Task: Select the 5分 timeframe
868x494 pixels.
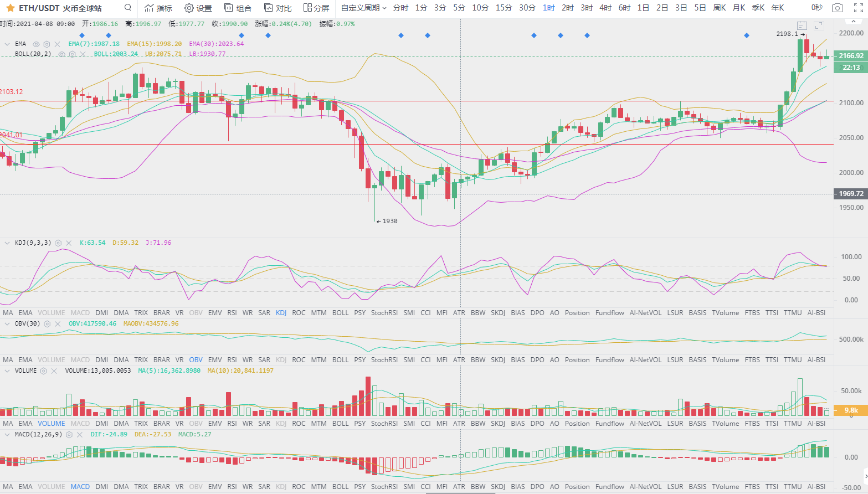Action: [x=459, y=8]
